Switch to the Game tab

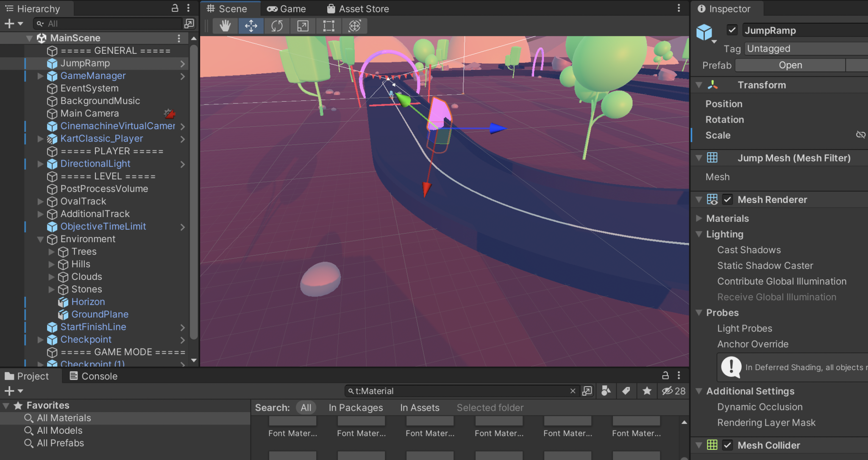pos(287,9)
